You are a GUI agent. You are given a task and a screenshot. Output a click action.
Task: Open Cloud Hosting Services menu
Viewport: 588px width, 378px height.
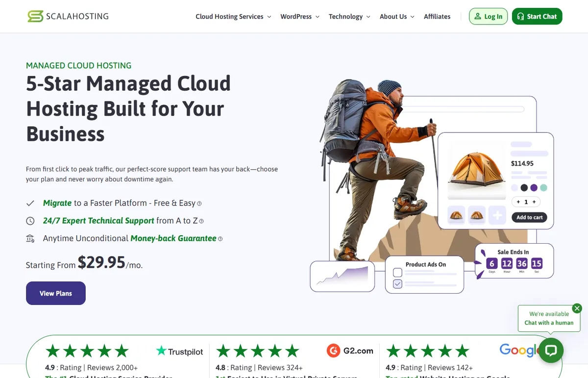coord(233,16)
